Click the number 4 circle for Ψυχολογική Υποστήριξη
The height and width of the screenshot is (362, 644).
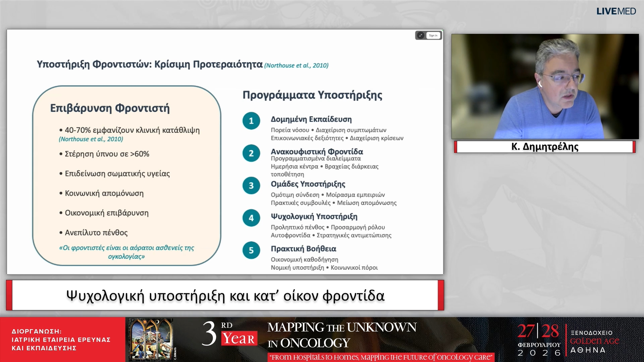click(251, 218)
